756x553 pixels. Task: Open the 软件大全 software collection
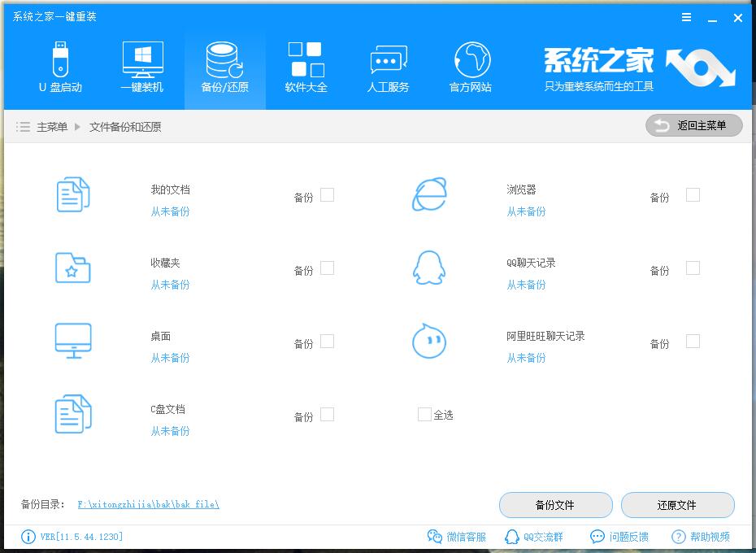tap(306, 67)
